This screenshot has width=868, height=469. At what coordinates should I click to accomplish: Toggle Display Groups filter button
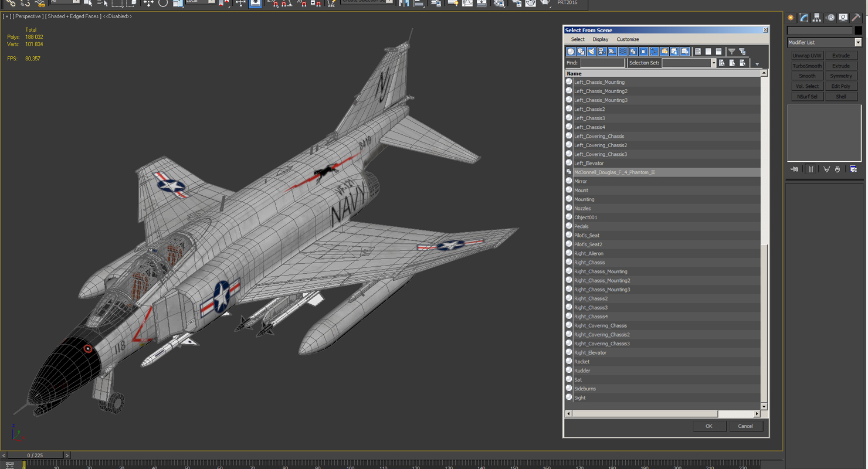pos(633,52)
